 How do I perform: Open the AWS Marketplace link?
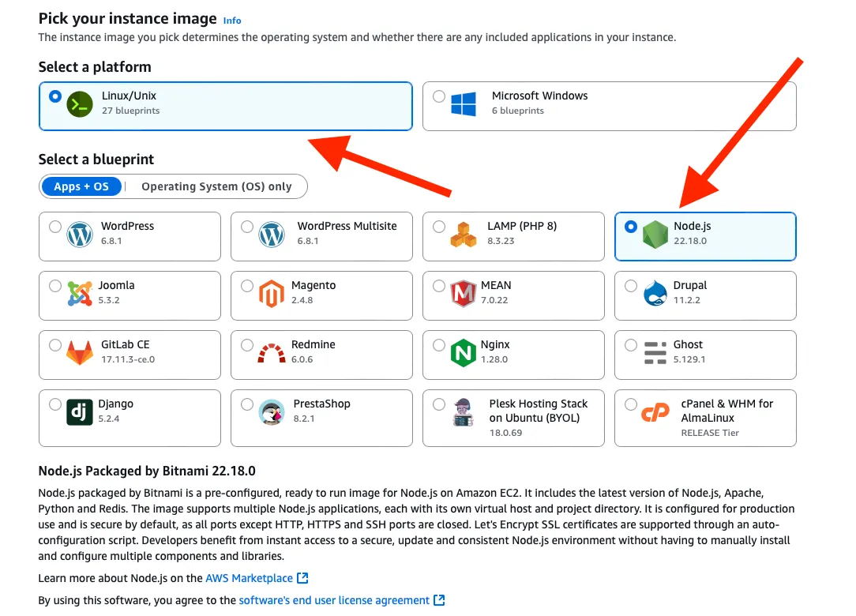(x=249, y=578)
